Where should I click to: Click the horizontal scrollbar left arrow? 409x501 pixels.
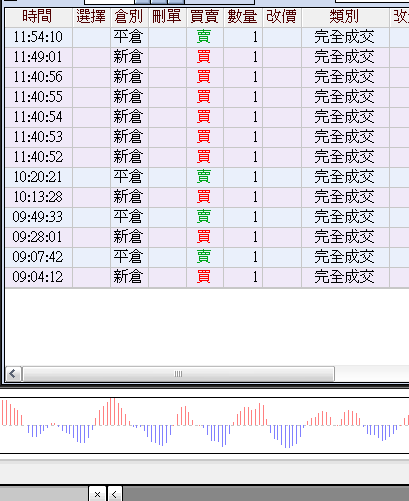(13, 374)
